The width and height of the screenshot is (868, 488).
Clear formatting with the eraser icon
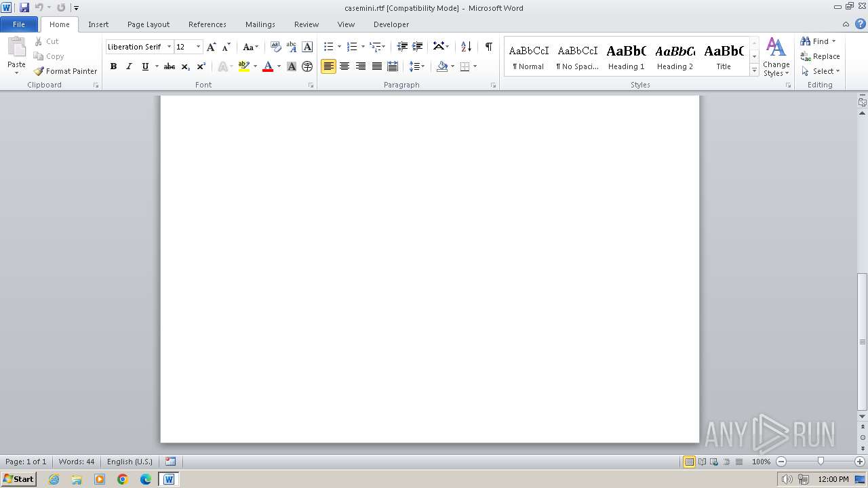[x=275, y=47]
